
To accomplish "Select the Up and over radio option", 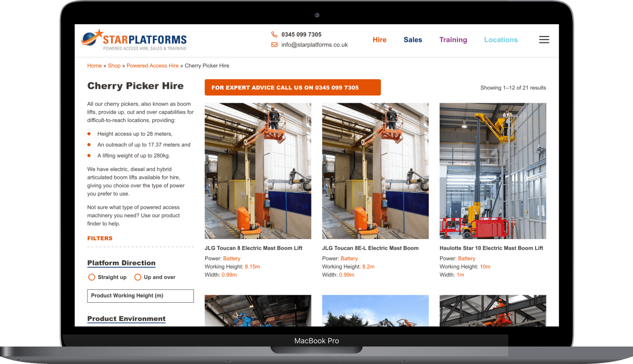I will tap(138, 277).
